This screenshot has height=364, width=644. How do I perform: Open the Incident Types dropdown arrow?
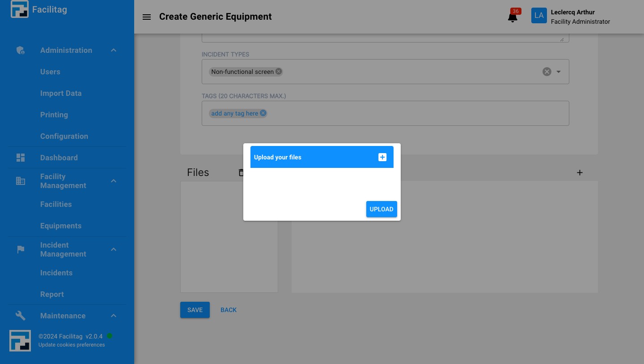(558, 72)
